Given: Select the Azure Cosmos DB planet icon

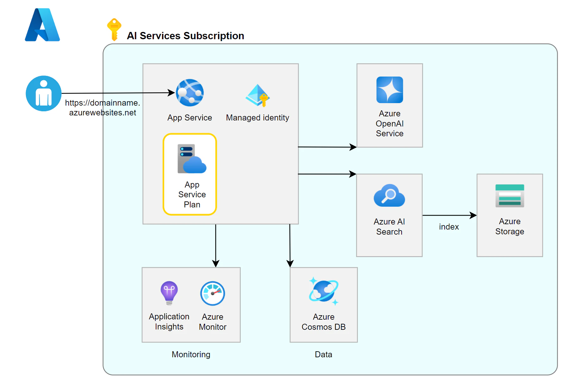Looking at the screenshot, I should (323, 291).
